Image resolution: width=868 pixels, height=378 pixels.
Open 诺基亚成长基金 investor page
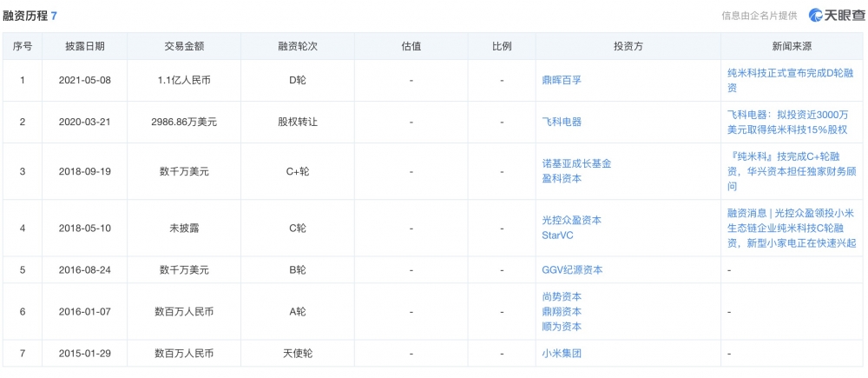576,164
